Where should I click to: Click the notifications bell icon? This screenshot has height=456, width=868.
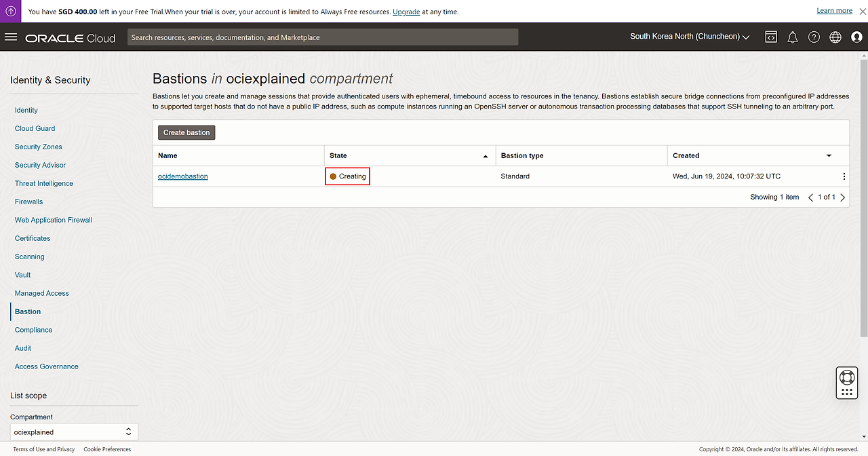pos(792,37)
